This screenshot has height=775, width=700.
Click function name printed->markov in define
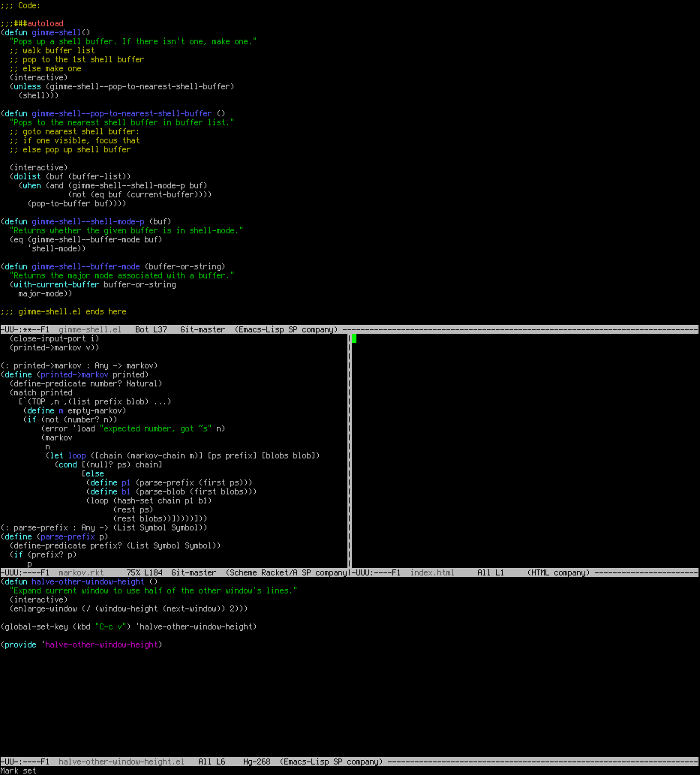74,374
